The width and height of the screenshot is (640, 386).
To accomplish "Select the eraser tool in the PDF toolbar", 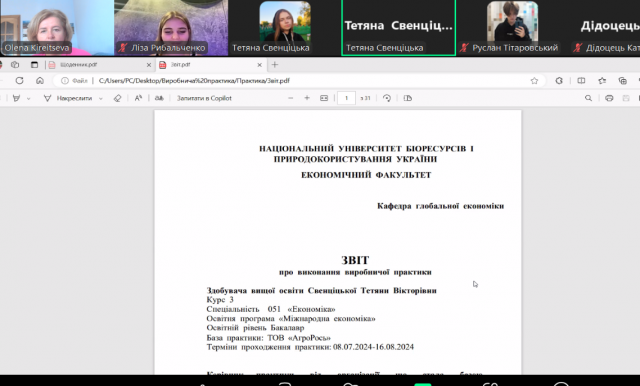I will tap(118, 98).
